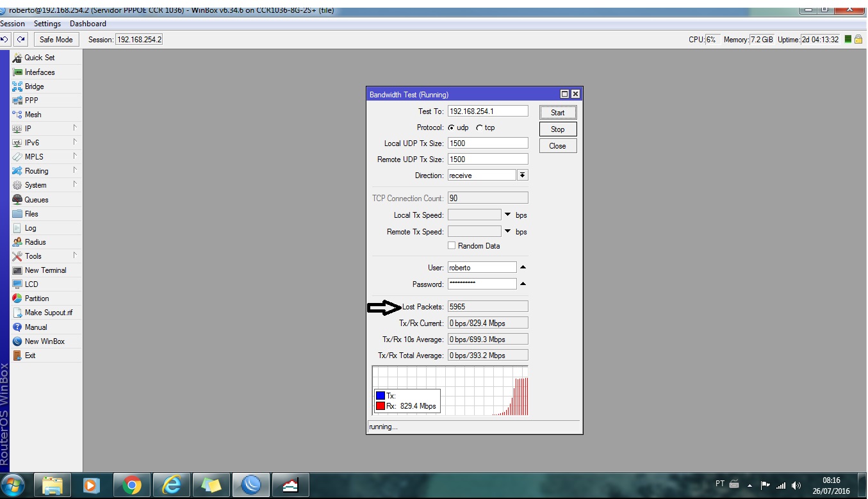Click the redo arrow in toolbar
Image resolution: width=868 pixels, height=499 pixels.
(21, 40)
